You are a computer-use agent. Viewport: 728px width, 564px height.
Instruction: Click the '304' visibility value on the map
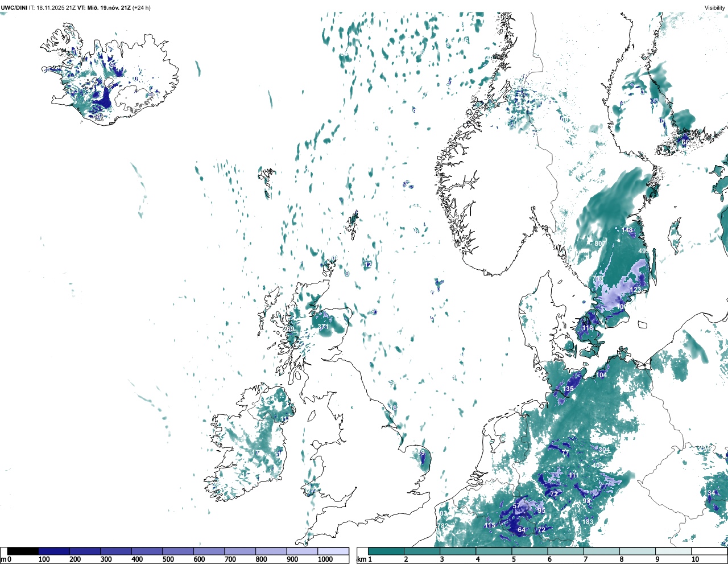tap(604, 450)
